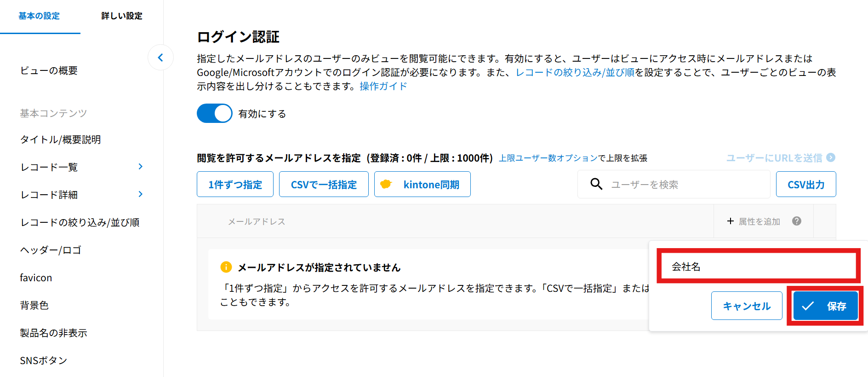Switch to the 詳しい設定 tab
The image size is (868, 377).
121,16
